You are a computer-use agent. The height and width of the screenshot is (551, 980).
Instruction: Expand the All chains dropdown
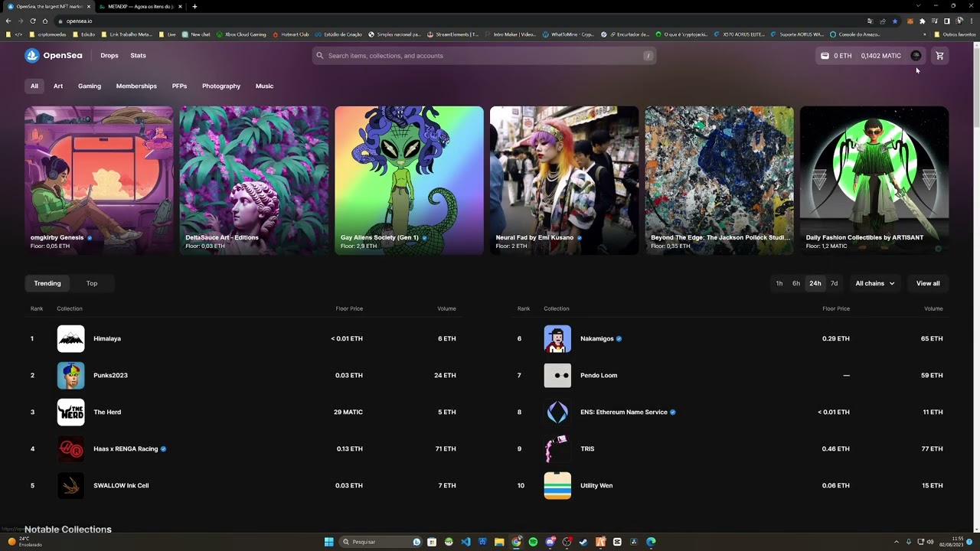[x=875, y=283]
